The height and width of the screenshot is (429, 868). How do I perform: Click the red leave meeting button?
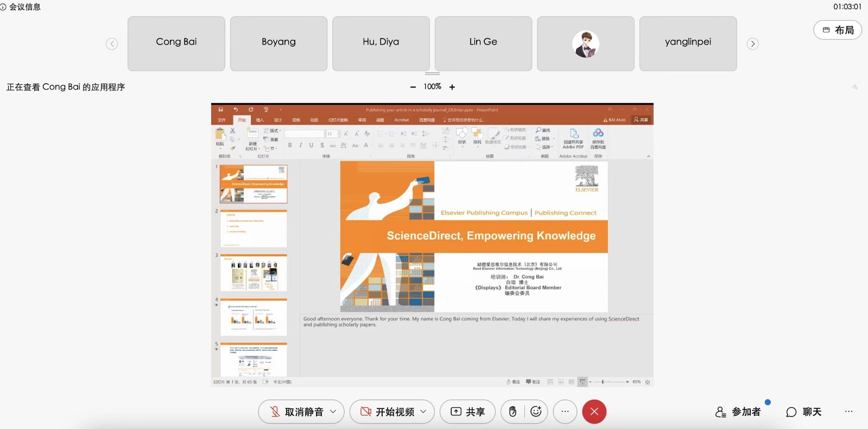click(x=594, y=412)
